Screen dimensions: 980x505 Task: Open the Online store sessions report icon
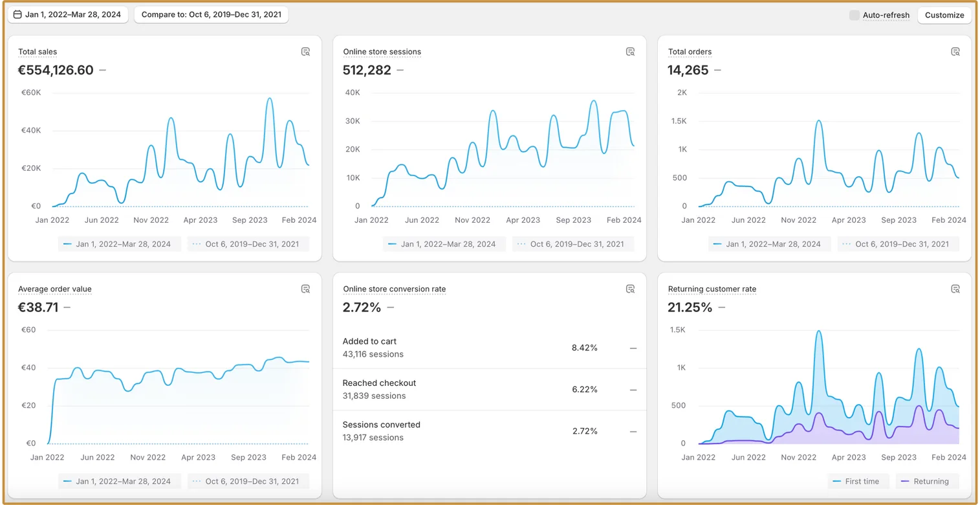pyautogui.click(x=631, y=52)
